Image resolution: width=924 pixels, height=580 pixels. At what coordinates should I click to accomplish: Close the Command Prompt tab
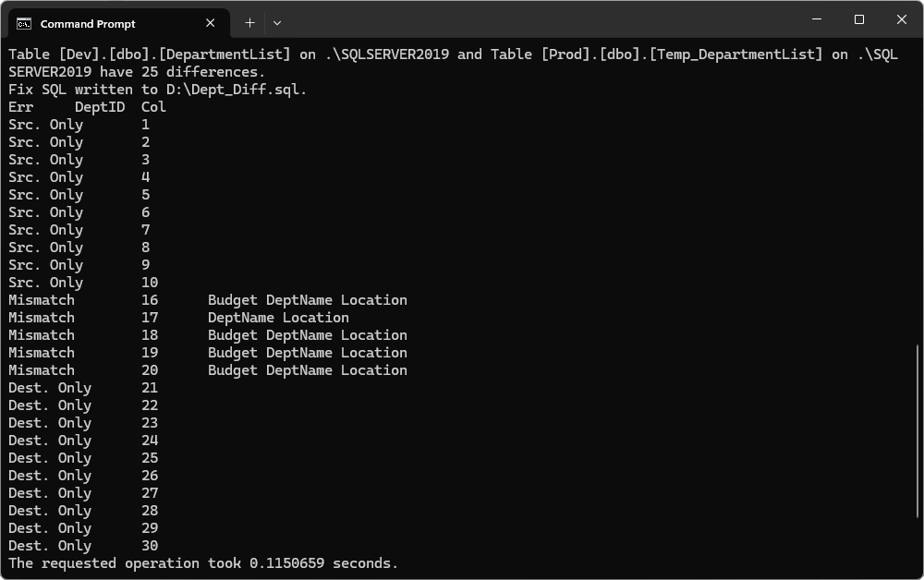[x=211, y=23]
